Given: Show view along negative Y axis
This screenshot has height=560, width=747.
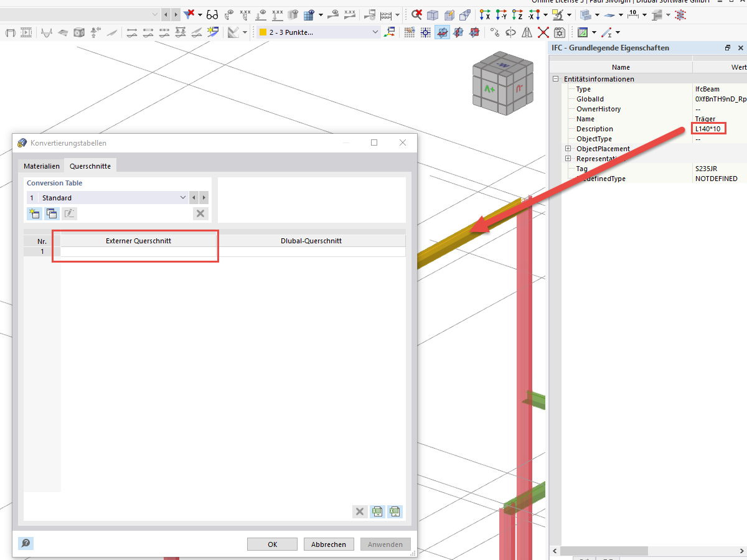Looking at the screenshot, I should pyautogui.click(x=500, y=14).
